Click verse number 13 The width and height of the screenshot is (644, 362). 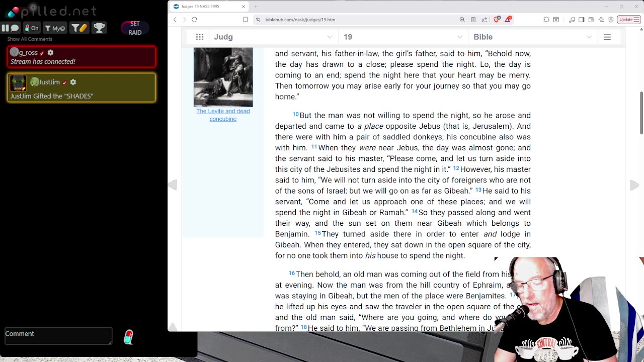coord(478,190)
